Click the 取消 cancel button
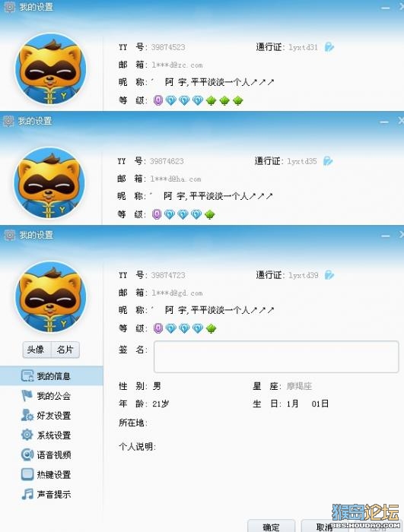The image size is (404, 532). pyautogui.click(x=324, y=526)
